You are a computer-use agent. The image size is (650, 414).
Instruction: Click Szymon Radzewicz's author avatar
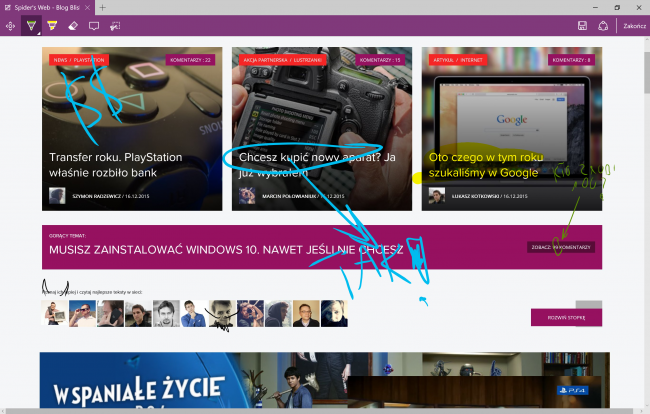[x=57, y=196]
